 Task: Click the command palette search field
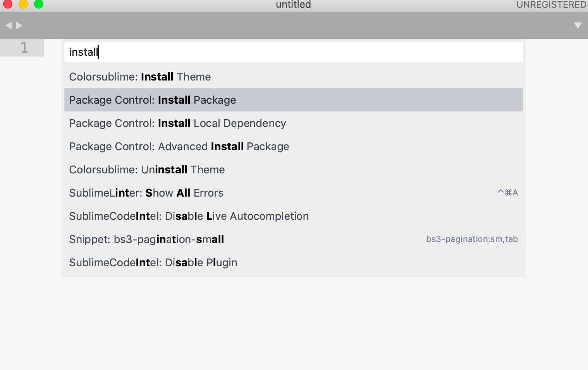[x=293, y=52]
